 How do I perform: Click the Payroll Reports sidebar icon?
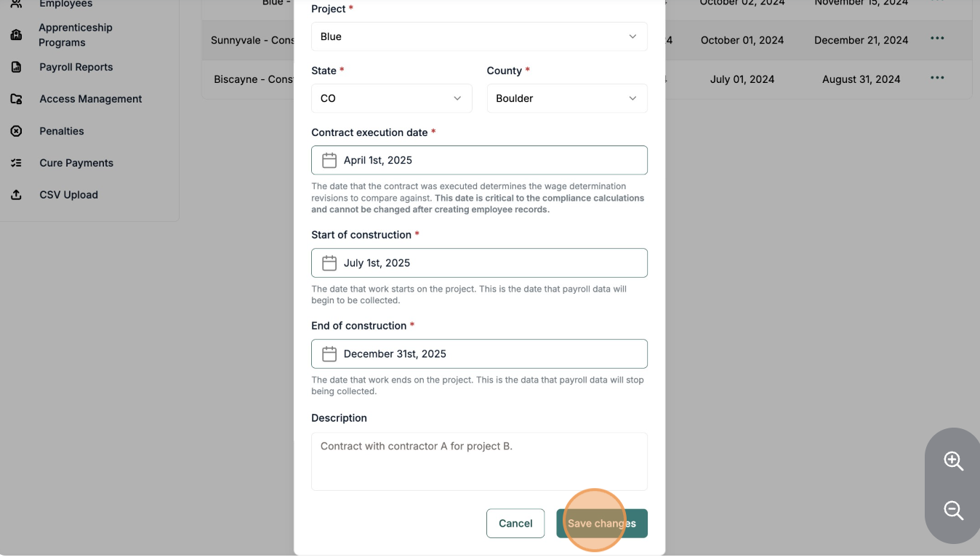coord(16,67)
